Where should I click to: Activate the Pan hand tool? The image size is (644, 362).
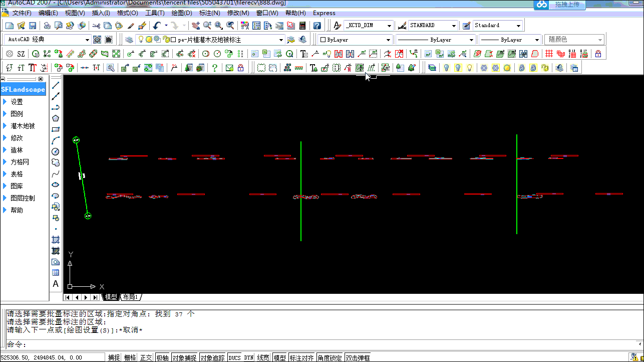196,26
